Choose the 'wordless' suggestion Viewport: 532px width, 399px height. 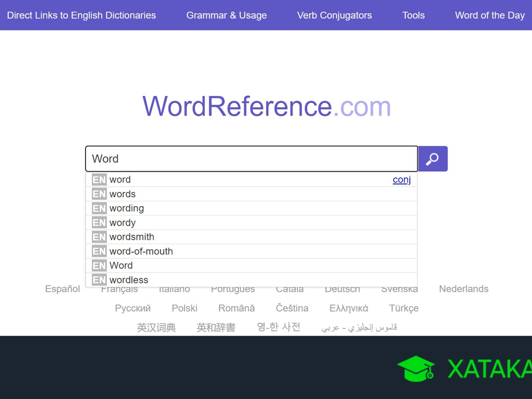129,280
